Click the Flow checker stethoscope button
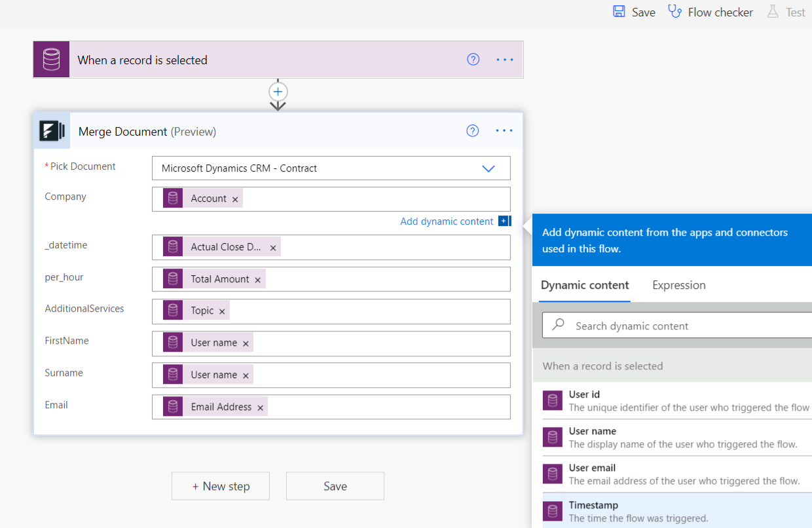 (710, 12)
